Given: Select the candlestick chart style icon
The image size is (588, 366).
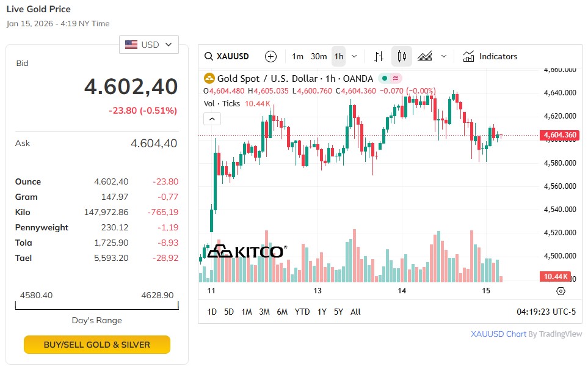Looking at the screenshot, I should coord(402,56).
